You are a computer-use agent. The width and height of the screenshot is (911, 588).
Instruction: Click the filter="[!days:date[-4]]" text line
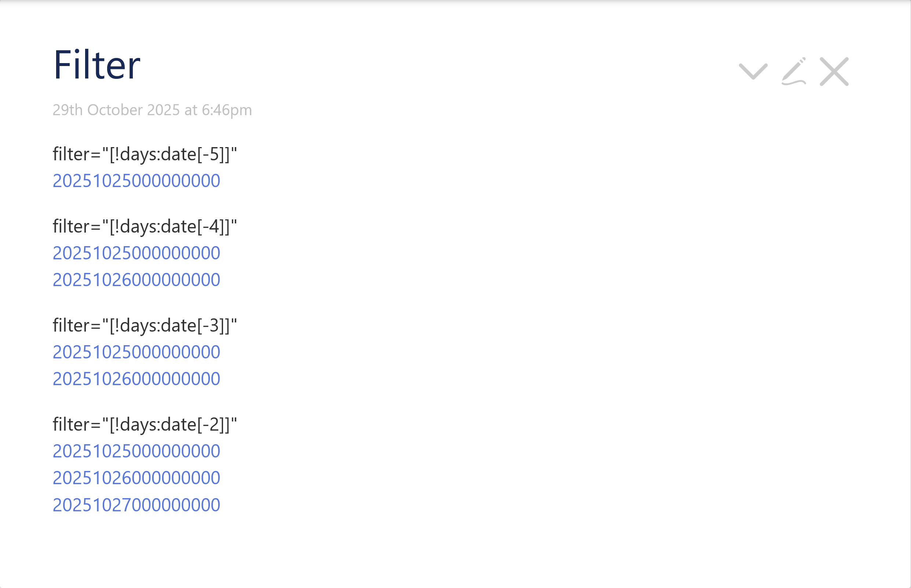pos(145,226)
